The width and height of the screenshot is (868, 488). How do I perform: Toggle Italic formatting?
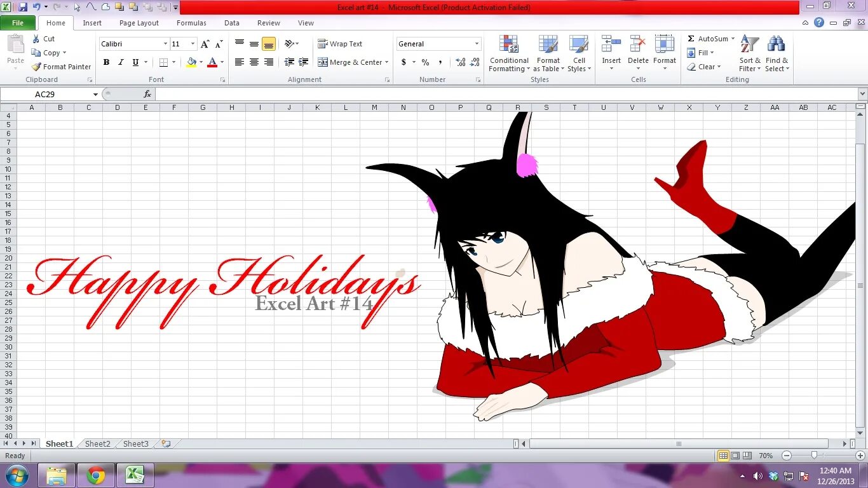point(121,62)
